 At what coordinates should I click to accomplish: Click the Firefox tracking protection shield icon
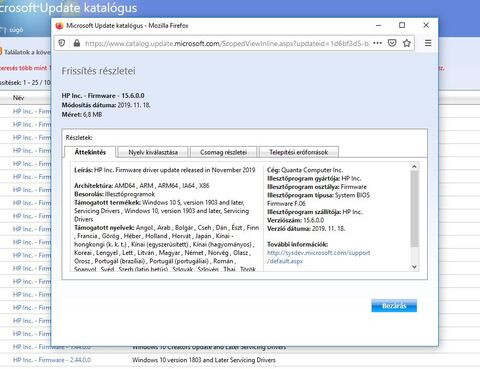click(x=62, y=43)
